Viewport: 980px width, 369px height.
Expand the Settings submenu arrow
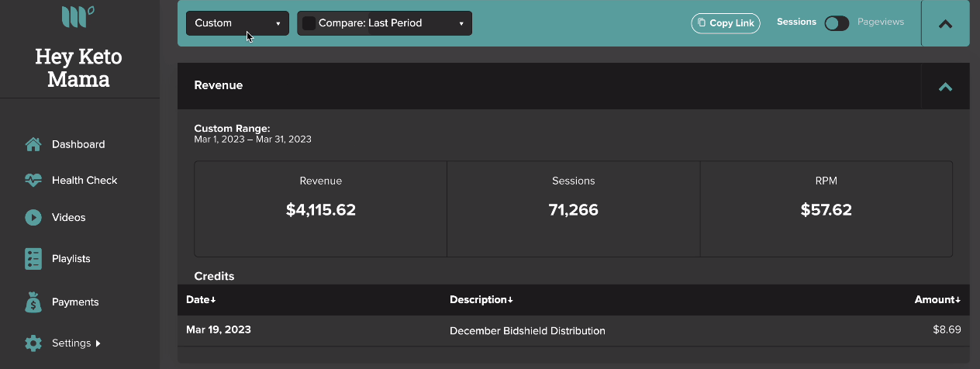point(98,343)
